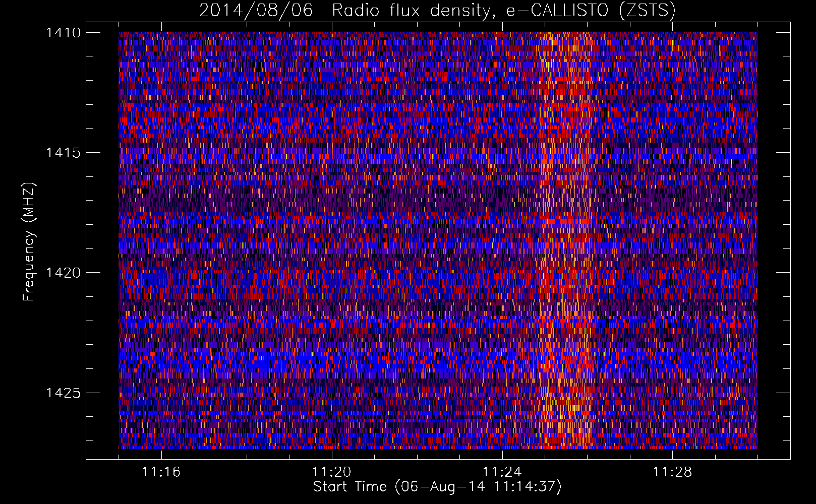Click the 1425 frequency tick label
Viewport: 816px width, 504px height.
point(63,393)
